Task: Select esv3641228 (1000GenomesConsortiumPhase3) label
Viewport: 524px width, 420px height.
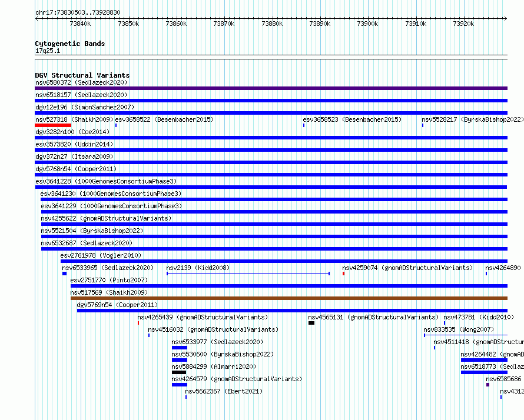Action: click(x=106, y=181)
